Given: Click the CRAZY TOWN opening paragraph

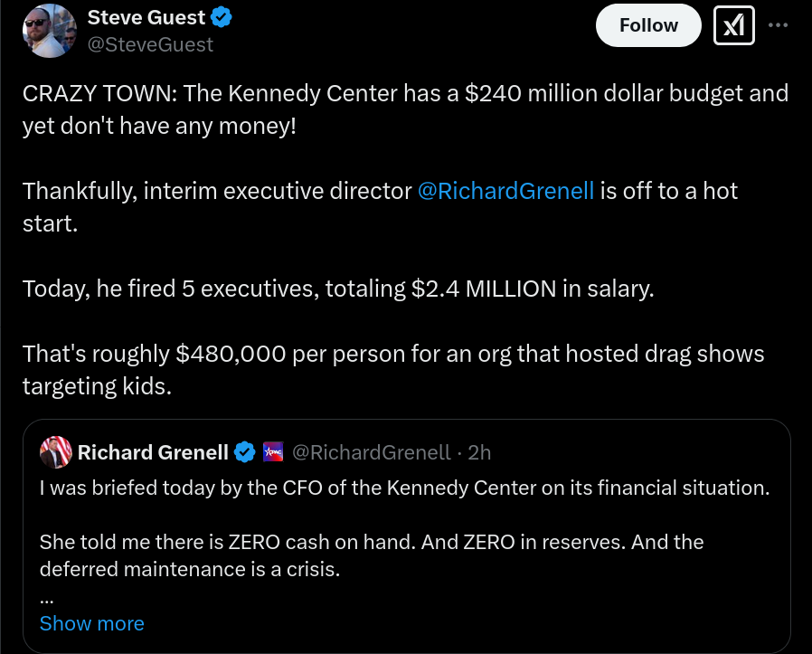Looking at the screenshot, I should [x=405, y=109].
